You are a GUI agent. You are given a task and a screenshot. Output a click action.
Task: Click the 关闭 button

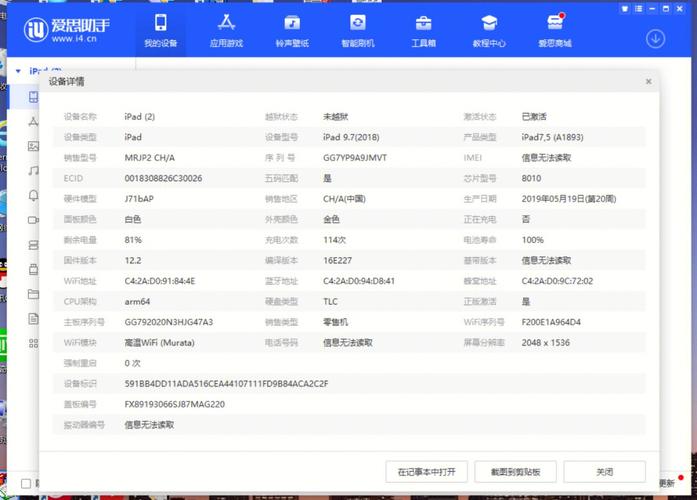pyautogui.click(x=605, y=472)
